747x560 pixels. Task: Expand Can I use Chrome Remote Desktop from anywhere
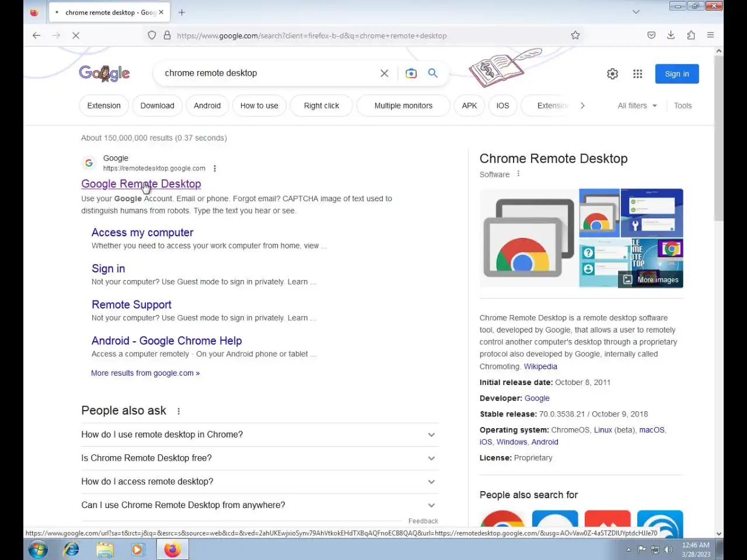(x=260, y=505)
